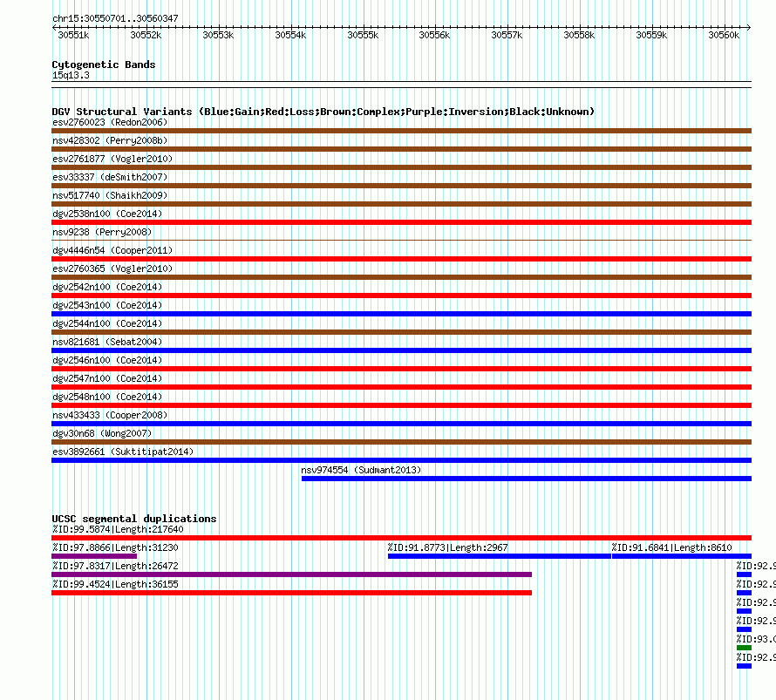Click the blue bar under %ID:91.8773
776x700 pixels.
click(500, 556)
